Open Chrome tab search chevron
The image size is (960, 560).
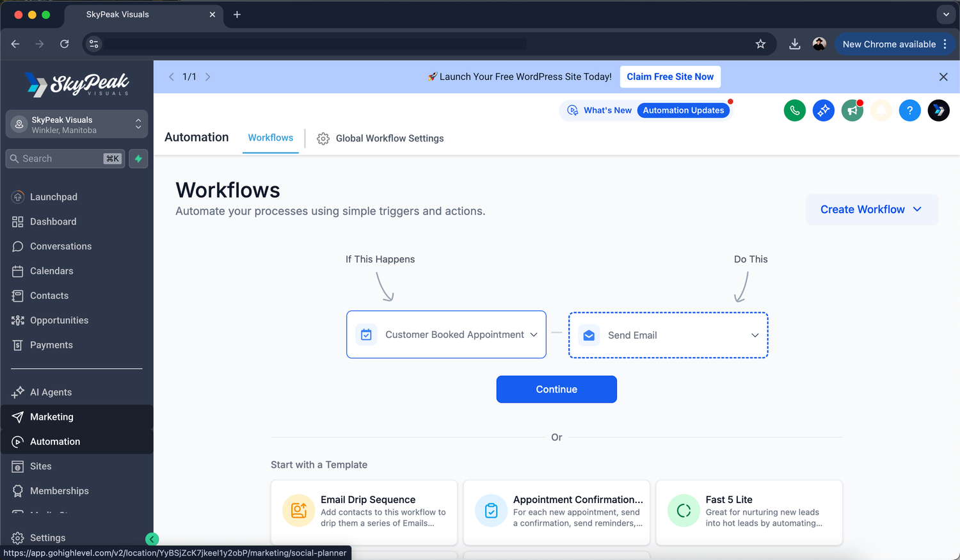tap(946, 14)
